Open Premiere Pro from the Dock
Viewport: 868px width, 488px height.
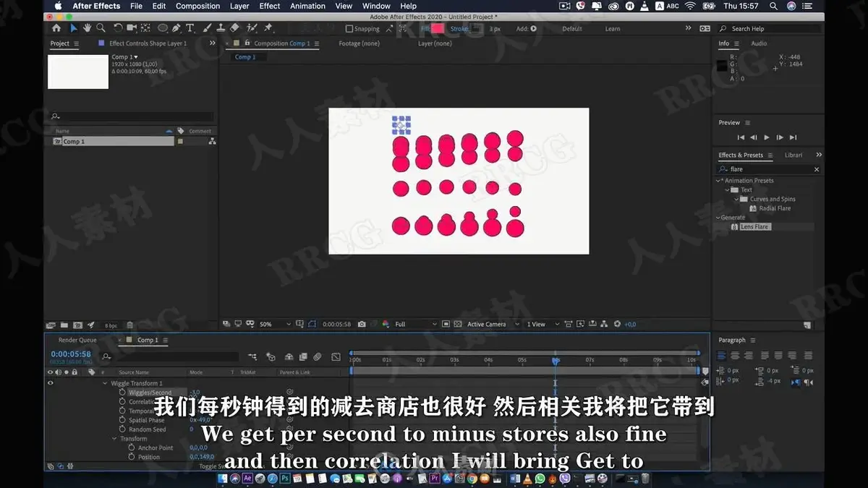point(435,479)
